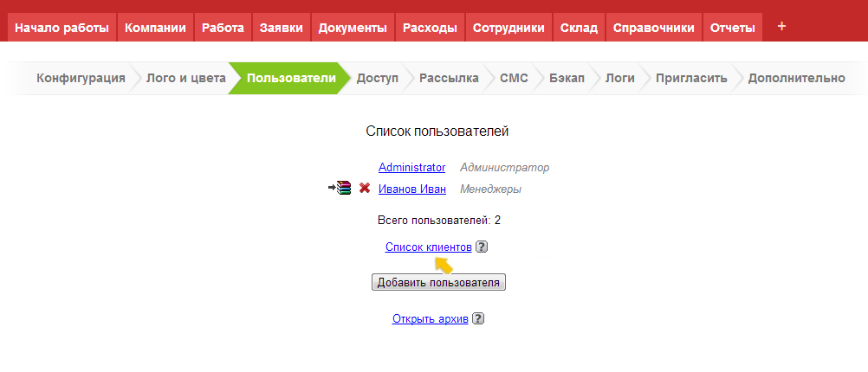Viewport: 868px width, 372px height.
Task: Open the Administrator user profile
Action: point(411,168)
